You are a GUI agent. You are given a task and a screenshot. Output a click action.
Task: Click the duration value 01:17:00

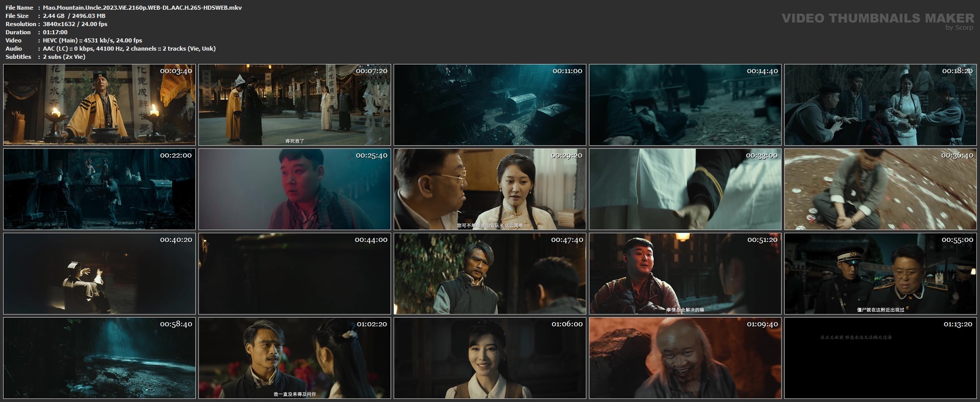55,32
